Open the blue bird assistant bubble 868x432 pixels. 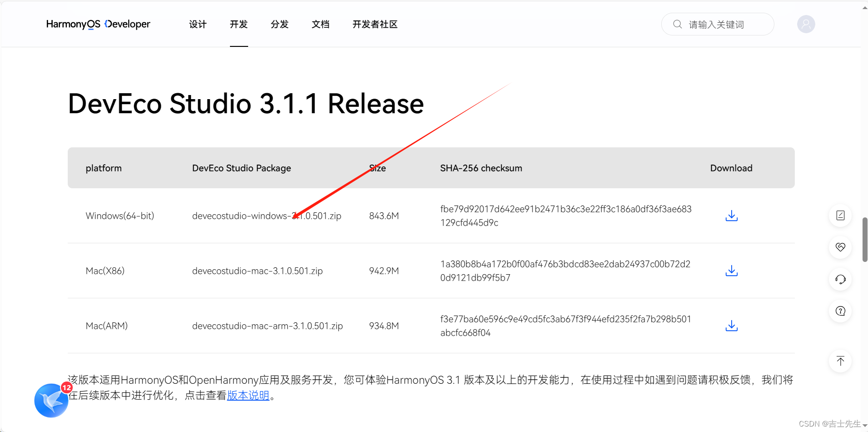pyautogui.click(x=51, y=400)
